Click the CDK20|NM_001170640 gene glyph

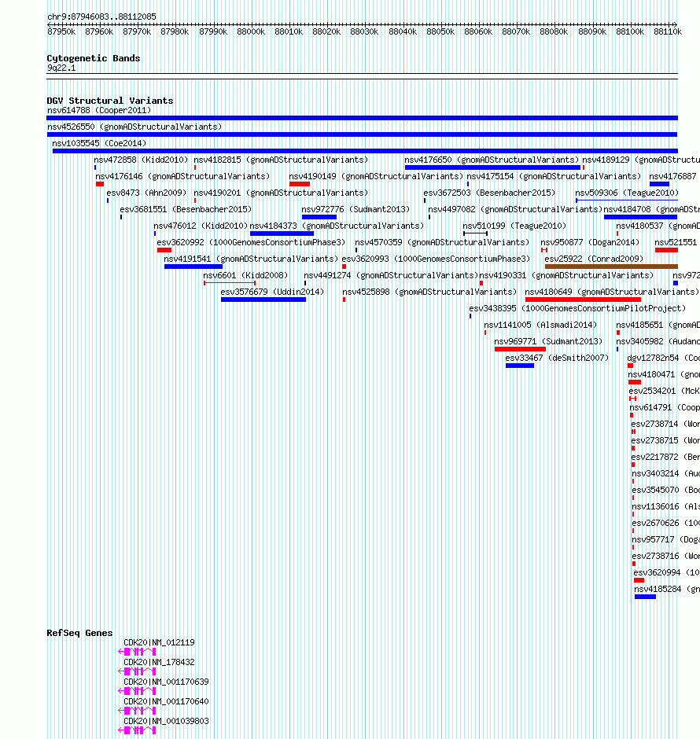(137, 711)
